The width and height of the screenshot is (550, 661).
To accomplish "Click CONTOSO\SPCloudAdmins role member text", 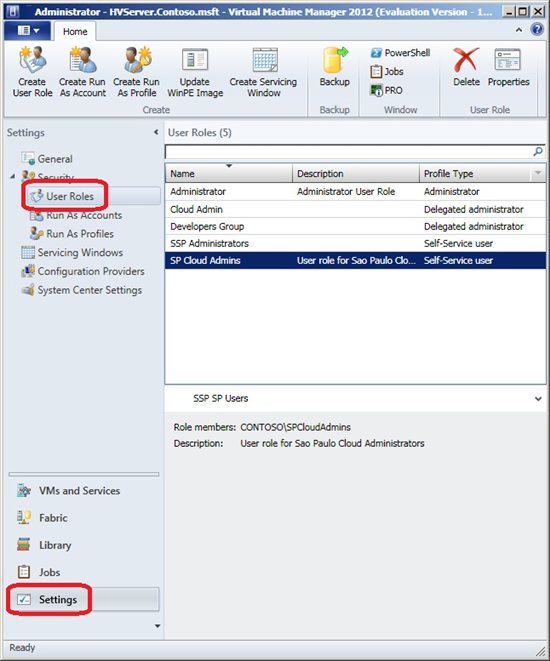I will (x=295, y=427).
